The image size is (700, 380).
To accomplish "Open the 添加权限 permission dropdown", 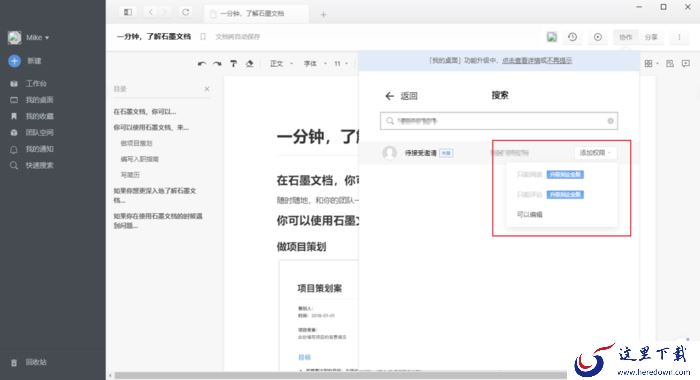I will coord(595,153).
